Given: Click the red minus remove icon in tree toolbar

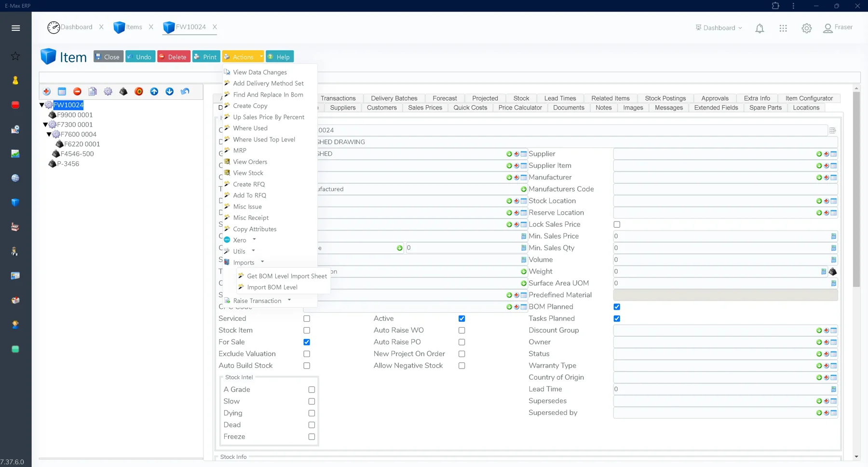Looking at the screenshot, I should pyautogui.click(x=77, y=92).
